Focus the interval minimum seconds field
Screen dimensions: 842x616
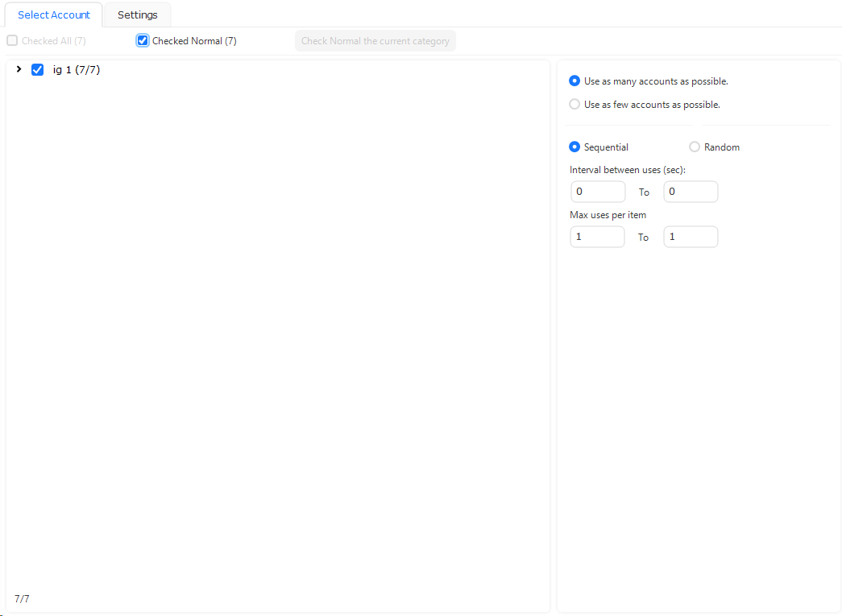[x=597, y=192]
